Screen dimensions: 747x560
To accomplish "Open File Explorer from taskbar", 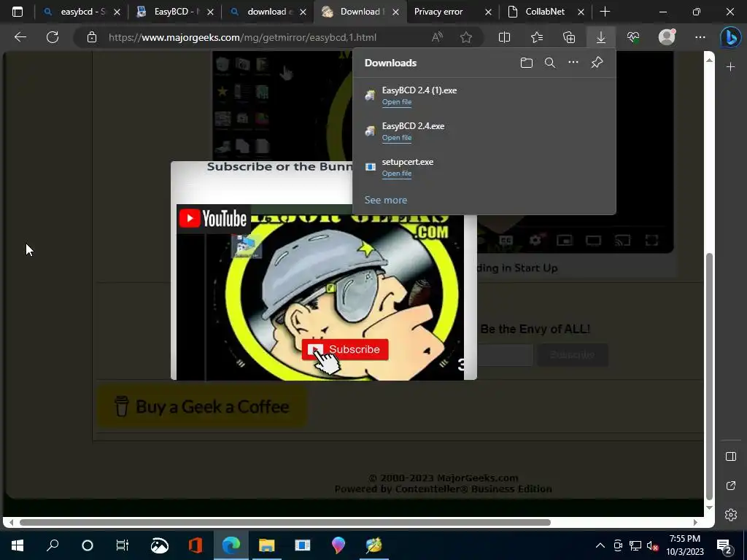I will 267,545.
